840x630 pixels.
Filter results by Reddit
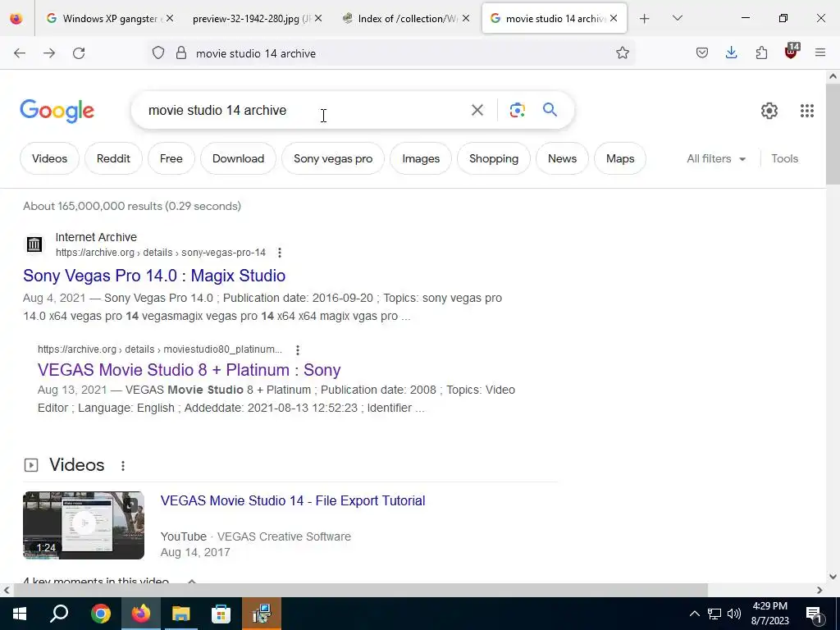pyautogui.click(x=113, y=158)
